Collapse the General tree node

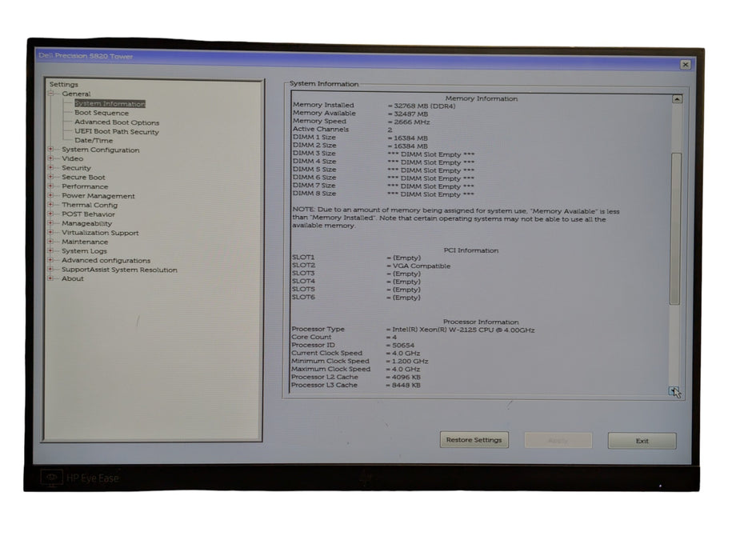(x=50, y=94)
